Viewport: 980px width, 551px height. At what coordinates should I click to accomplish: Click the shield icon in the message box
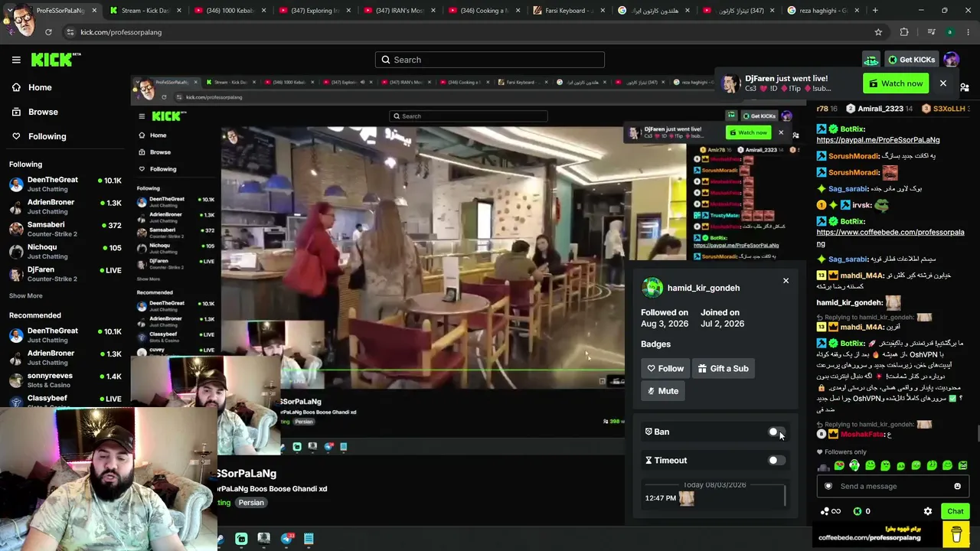828,486
